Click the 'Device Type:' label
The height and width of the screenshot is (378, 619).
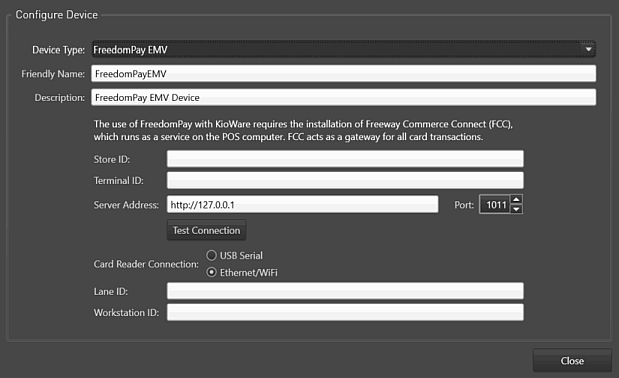[x=58, y=50]
